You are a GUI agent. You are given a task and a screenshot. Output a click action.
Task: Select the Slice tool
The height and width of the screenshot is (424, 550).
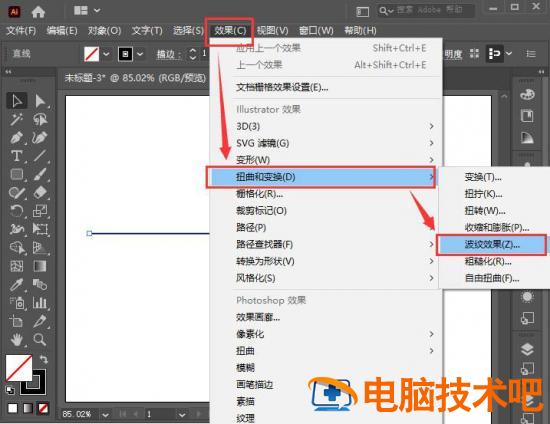tap(40, 321)
